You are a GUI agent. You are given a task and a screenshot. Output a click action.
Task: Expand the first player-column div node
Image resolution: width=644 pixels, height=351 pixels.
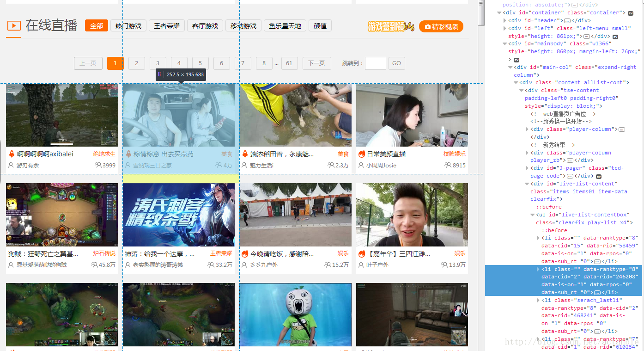[x=527, y=129]
